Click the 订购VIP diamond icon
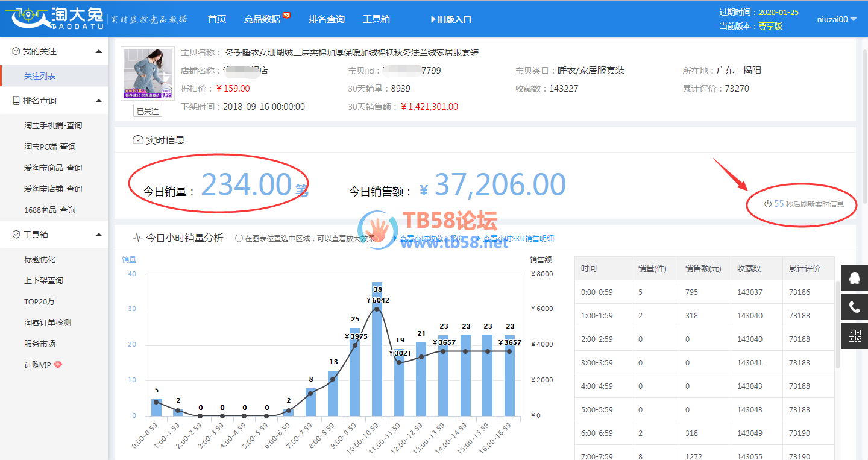Viewport: 868px width, 460px height. [x=58, y=365]
